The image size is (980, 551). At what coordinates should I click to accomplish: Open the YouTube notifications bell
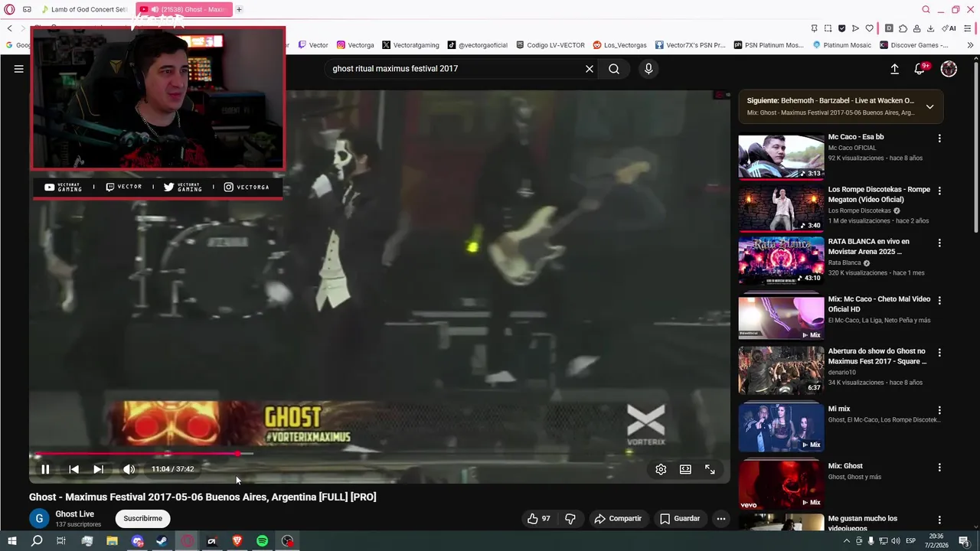(920, 69)
